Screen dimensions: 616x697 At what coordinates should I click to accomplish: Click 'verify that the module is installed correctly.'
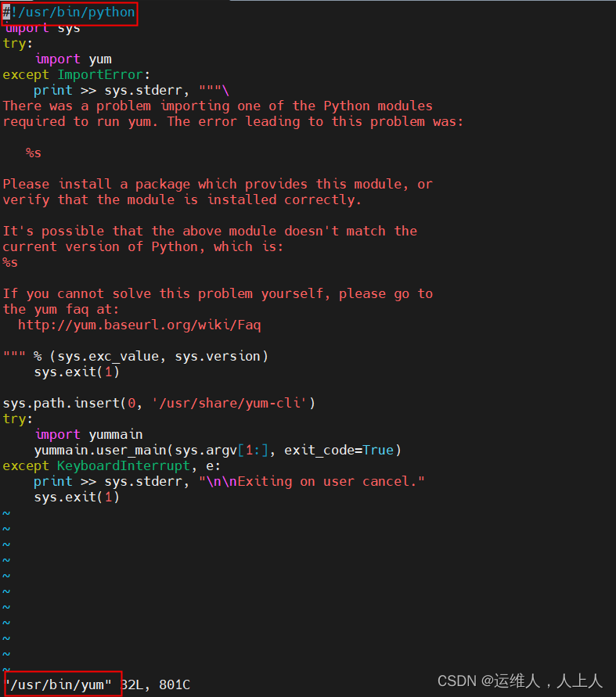pos(182,199)
